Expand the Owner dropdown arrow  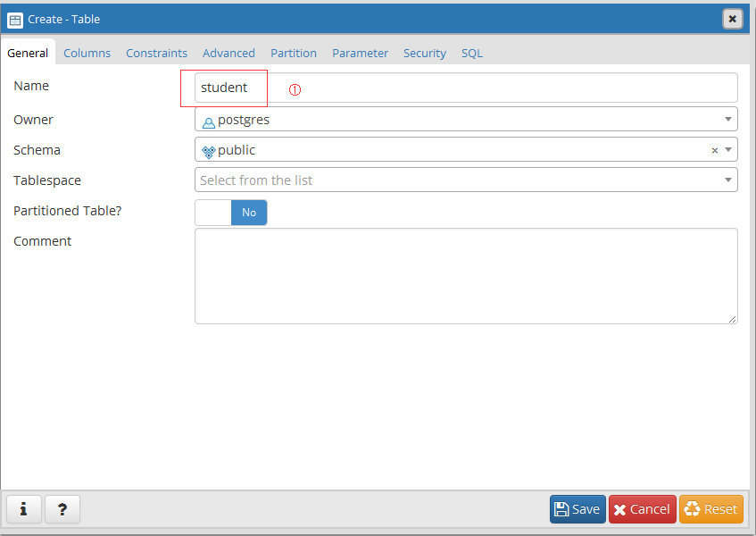[728, 119]
